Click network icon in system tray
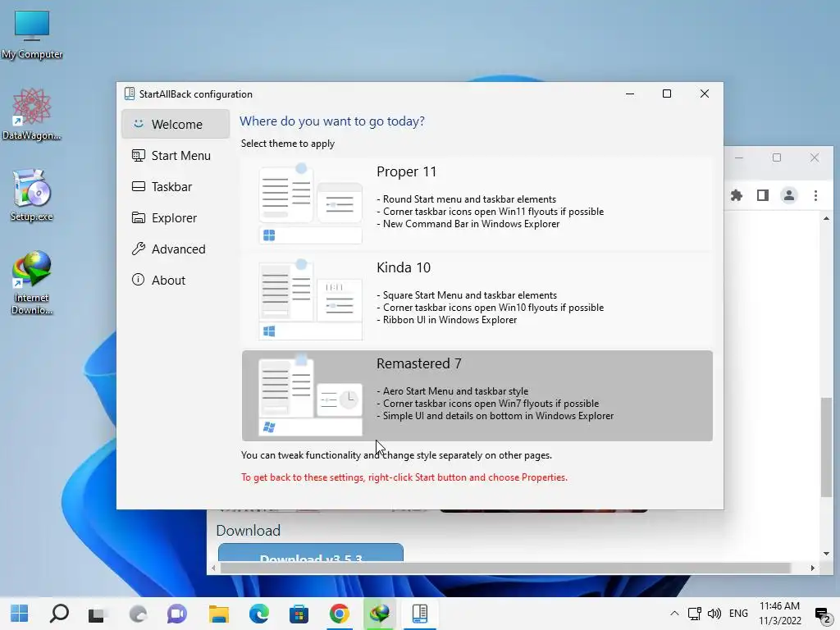840x630 pixels. pos(694,614)
